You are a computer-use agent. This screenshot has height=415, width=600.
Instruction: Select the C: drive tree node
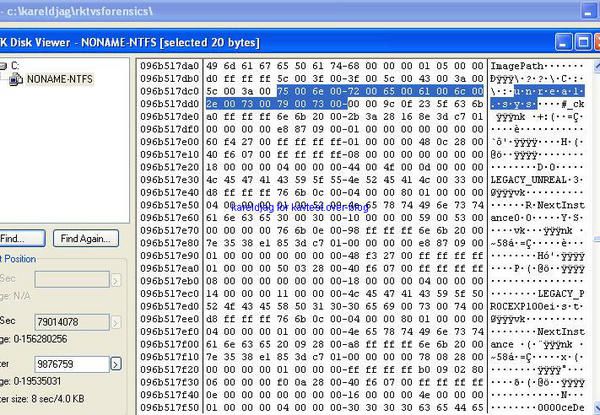click(15, 65)
